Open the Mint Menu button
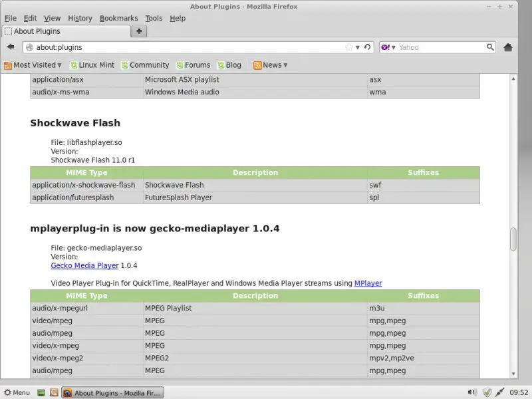Viewport: 532px width, 399px height. pos(17,392)
